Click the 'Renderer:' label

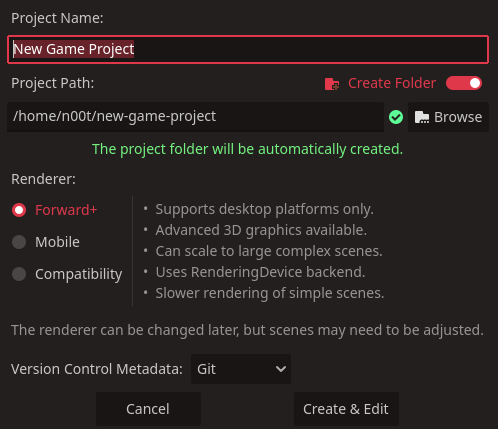pyautogui.click(x=43, y=179)
